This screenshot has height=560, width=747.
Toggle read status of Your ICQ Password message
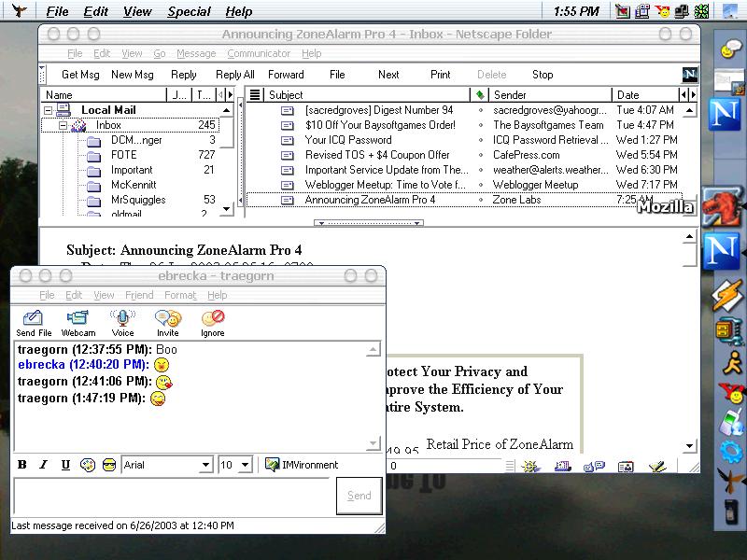[481, 140]
